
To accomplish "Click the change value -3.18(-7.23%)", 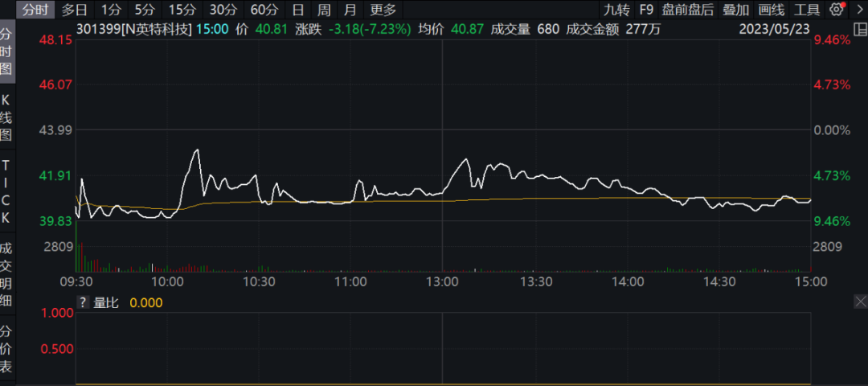I will 371,30.
